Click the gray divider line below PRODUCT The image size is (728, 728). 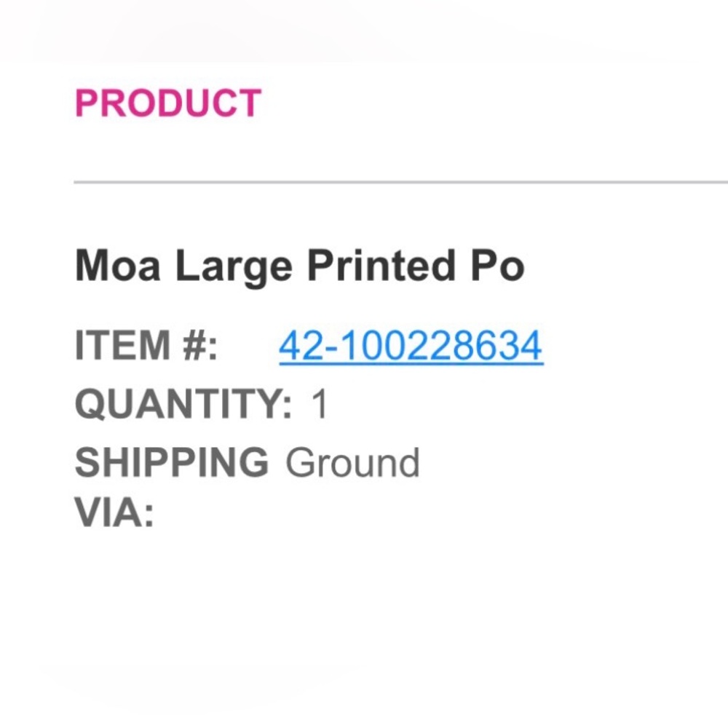pos(400,183)
